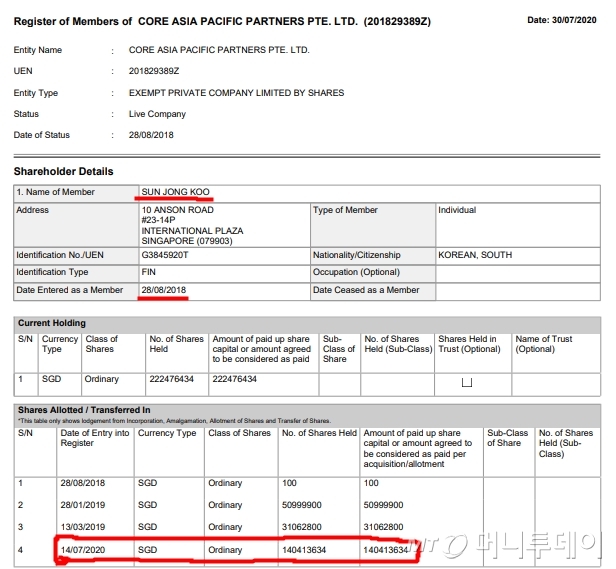Click paid-up amount 50999900 in row 2
The image size is (616, 569).
(x=383, y=505)
